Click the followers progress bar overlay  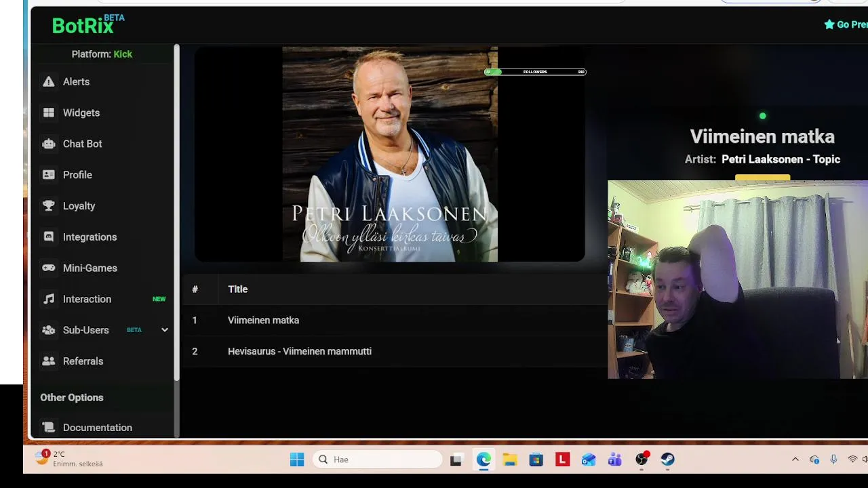coord(535,72)
